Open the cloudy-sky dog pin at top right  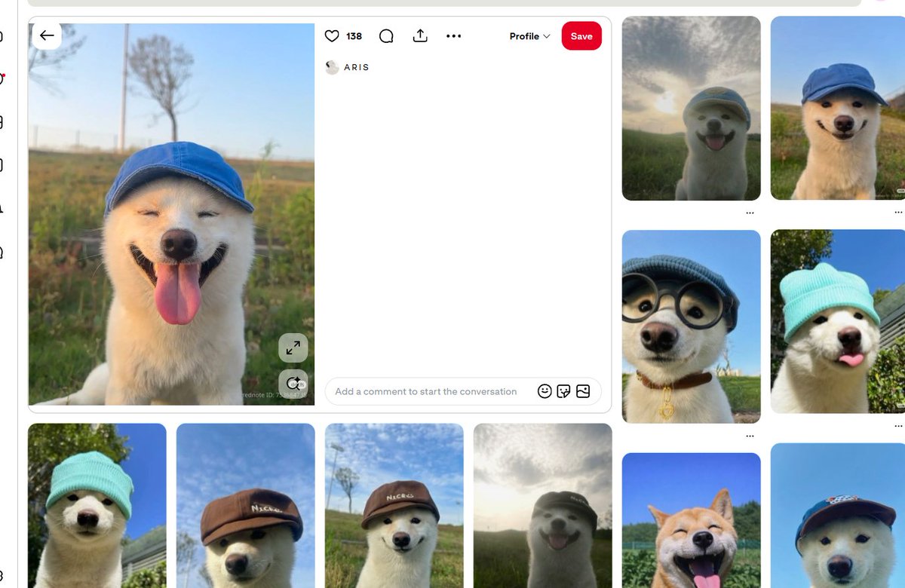(x=692, y=109)
